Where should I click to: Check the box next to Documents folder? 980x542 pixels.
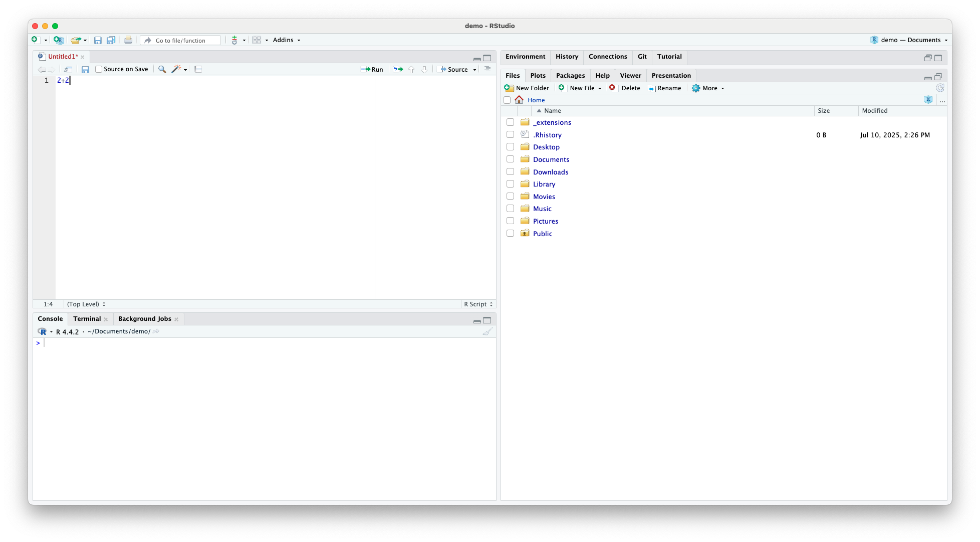coord(510,159)
